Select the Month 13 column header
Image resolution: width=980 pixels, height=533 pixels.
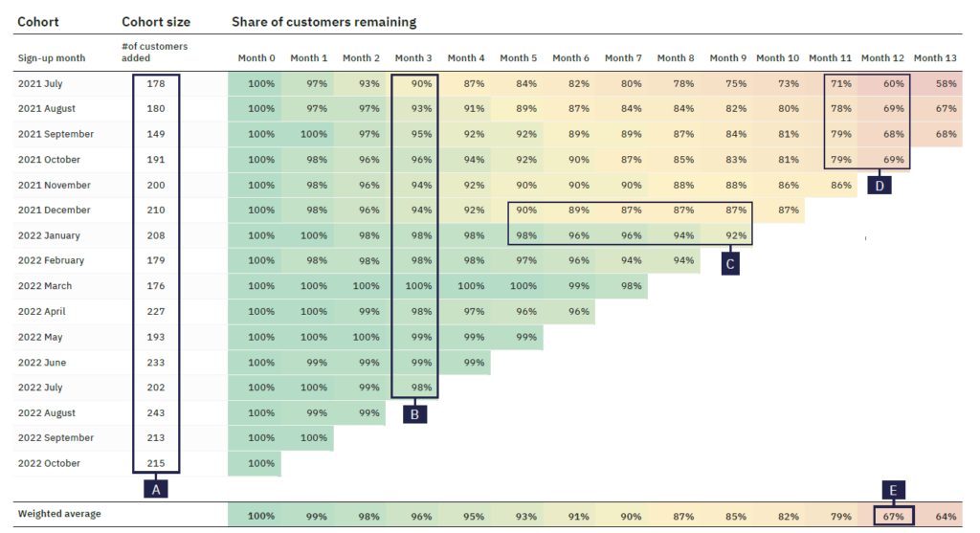coord(934,58)
